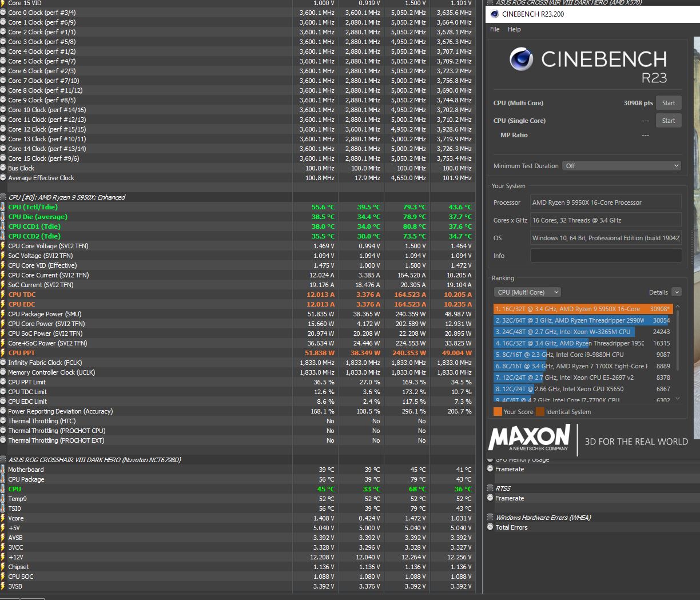Click the Memory Controller Clock (UCLK) row label
This screenshot has height=600, width=700.
(x=51, y=372)
